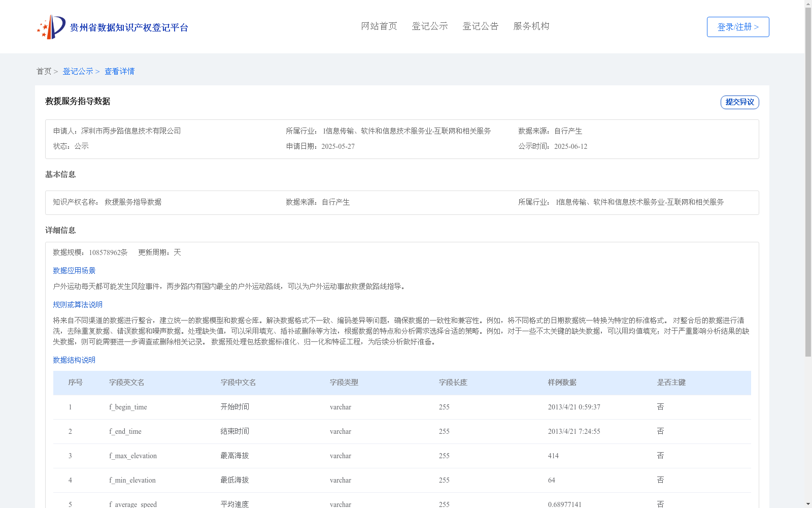Select 服务机构 in the top navigation
This screenshot has height=508, width=812.
(531, 26)
